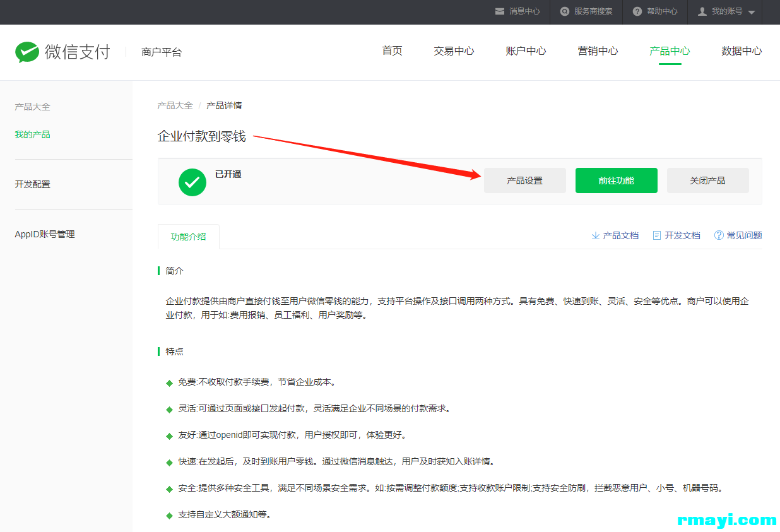Select the 功能介绍 tab
The height and width of the screenshot is (532, 780).
188,237
